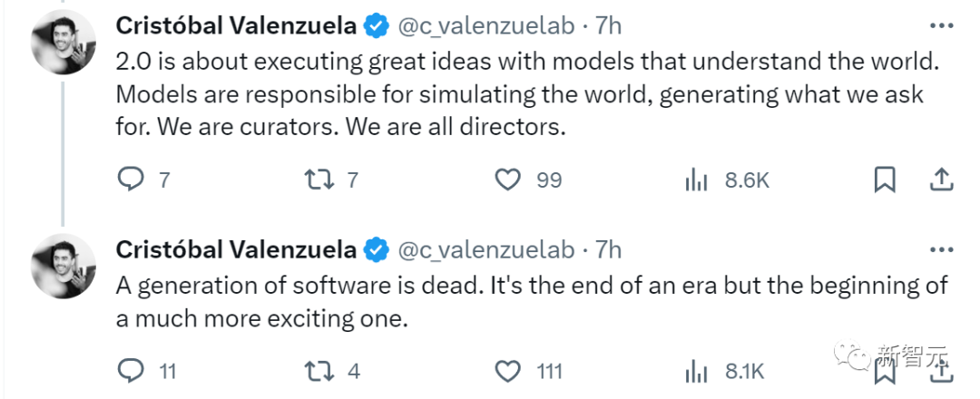Share the first tweet via share icon
This screenshot has height=399, width=980.
pyautogui.click(x=941, y=180)
